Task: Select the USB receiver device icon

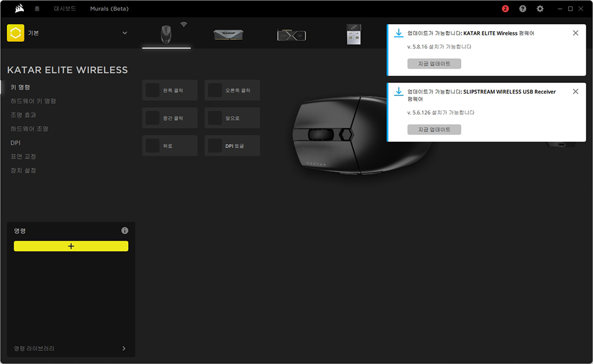Action: click(x=354, y=34)
